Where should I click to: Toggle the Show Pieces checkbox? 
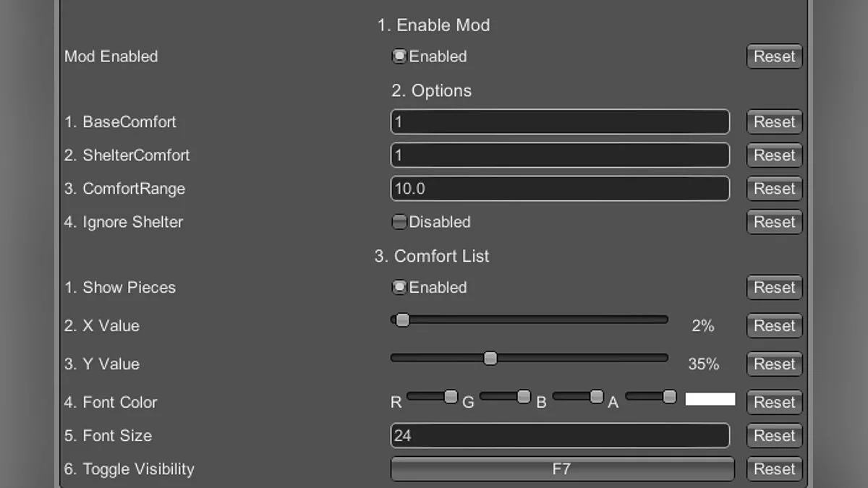(x=399, y=287)
